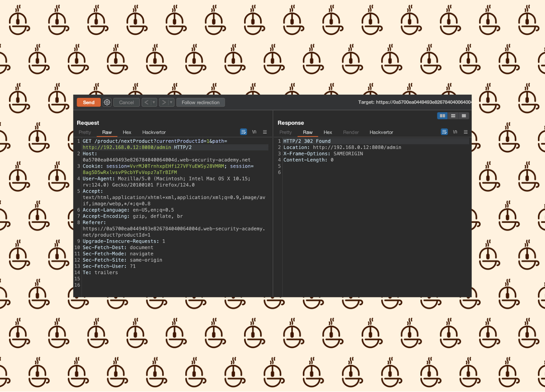Go forward to the next request
Image resolution: width=545 pixels, height=392 pixels.
tap(164, 102)
